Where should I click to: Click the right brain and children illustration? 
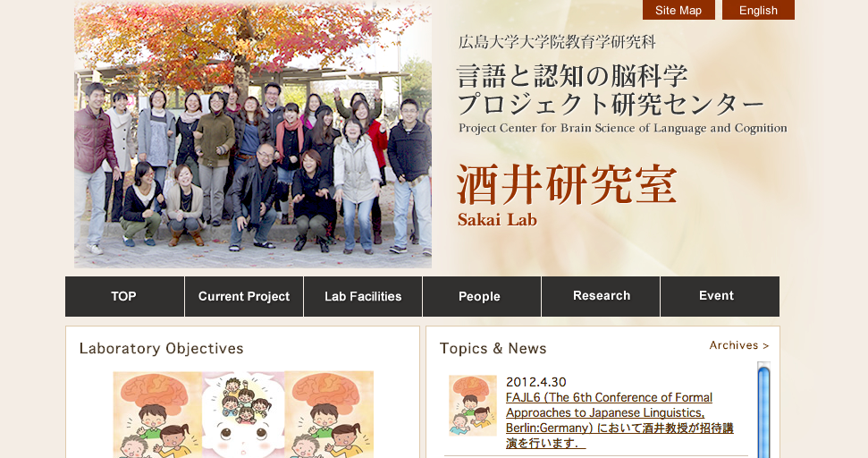point(329,414)
